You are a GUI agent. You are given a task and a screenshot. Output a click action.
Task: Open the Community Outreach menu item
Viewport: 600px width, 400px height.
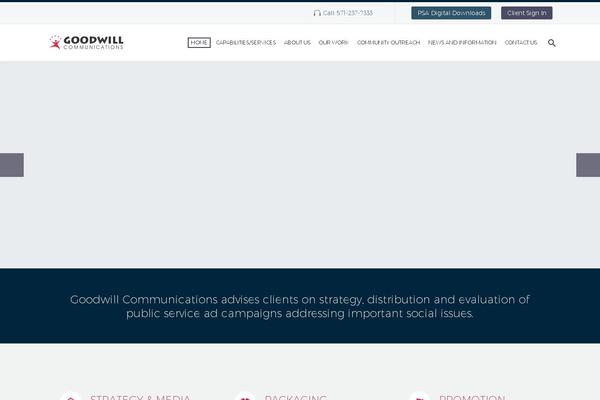(x=388, y=42)
